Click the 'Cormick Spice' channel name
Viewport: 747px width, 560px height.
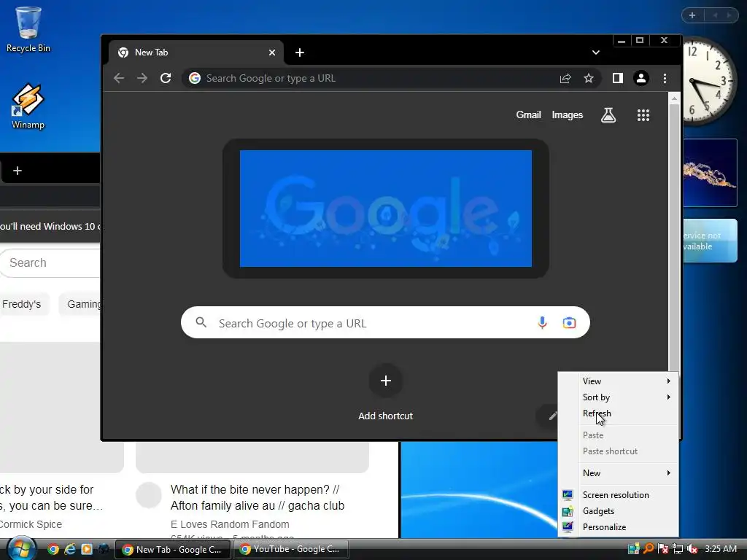[31, 524]
